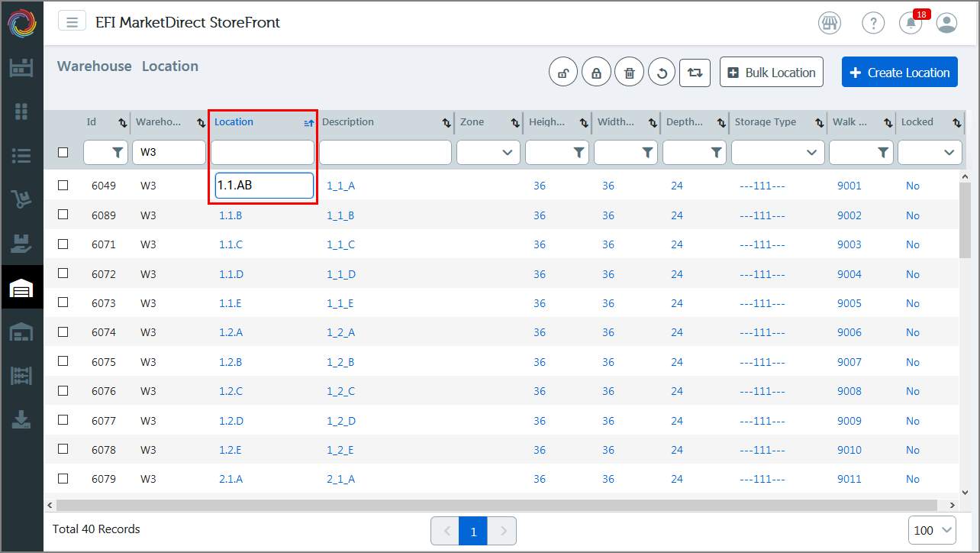The width and height of the screenshot is (980, 553).
Task: Open the page size 100 dropdown
Action: coord(933,530)
